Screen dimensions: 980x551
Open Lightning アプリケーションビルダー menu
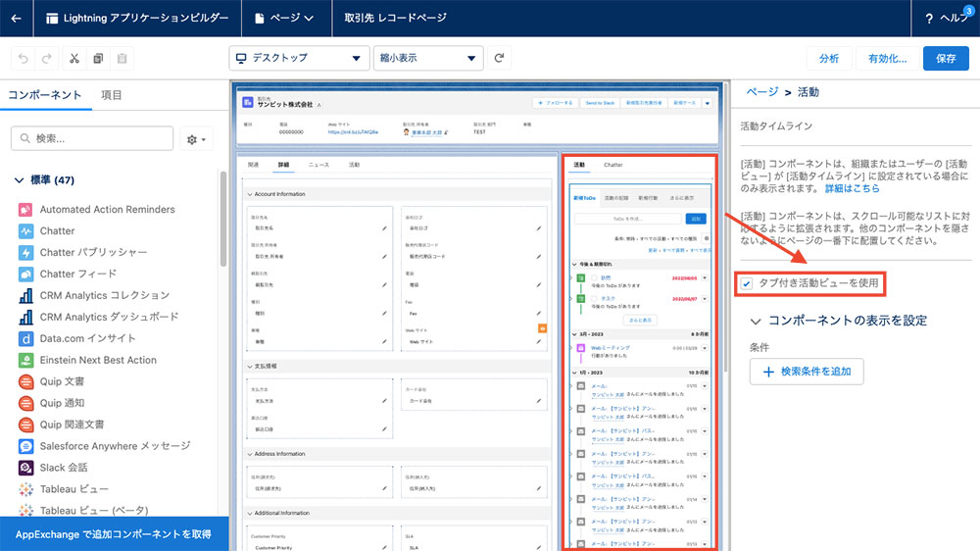click(137, 18)
